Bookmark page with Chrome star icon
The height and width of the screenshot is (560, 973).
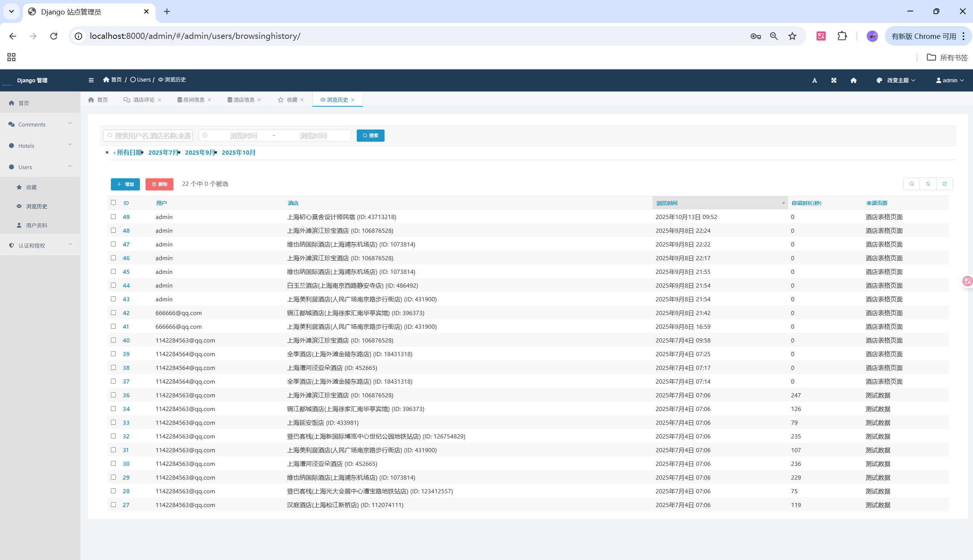[792, 36]
